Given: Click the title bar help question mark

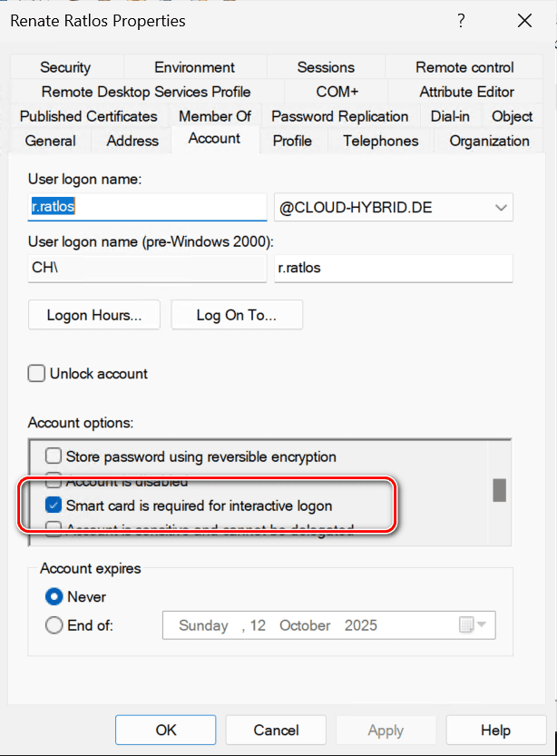Looking at the screenshot, I should (462, 20).
